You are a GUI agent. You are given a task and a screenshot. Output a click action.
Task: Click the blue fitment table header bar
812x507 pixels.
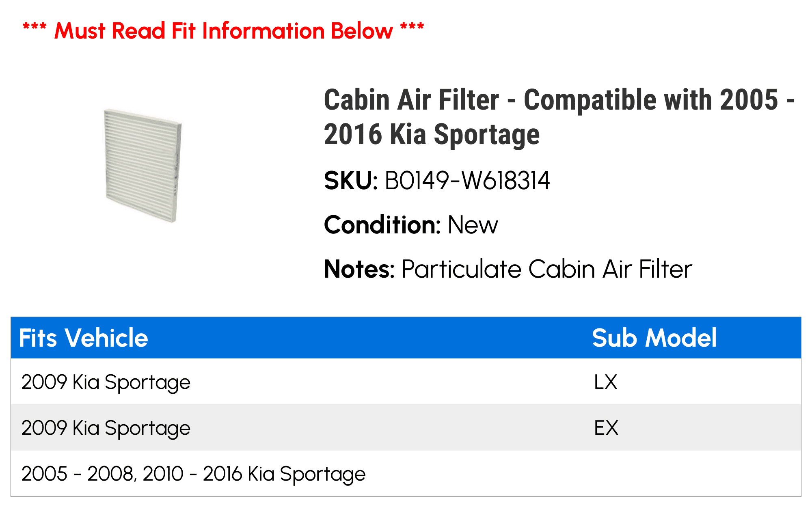pos(406,338)
